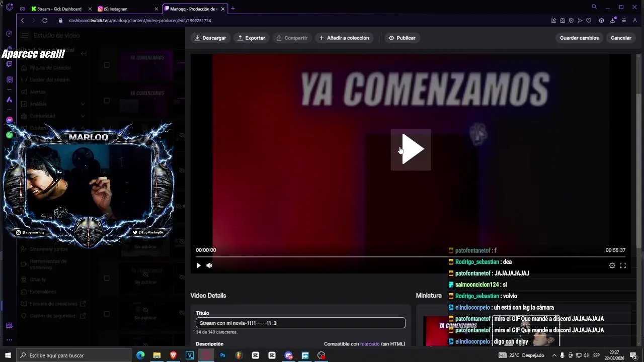The image size is (644, 362).
Task: Go back in browser history
Action: pyautogui.click(x=23, y=21)
